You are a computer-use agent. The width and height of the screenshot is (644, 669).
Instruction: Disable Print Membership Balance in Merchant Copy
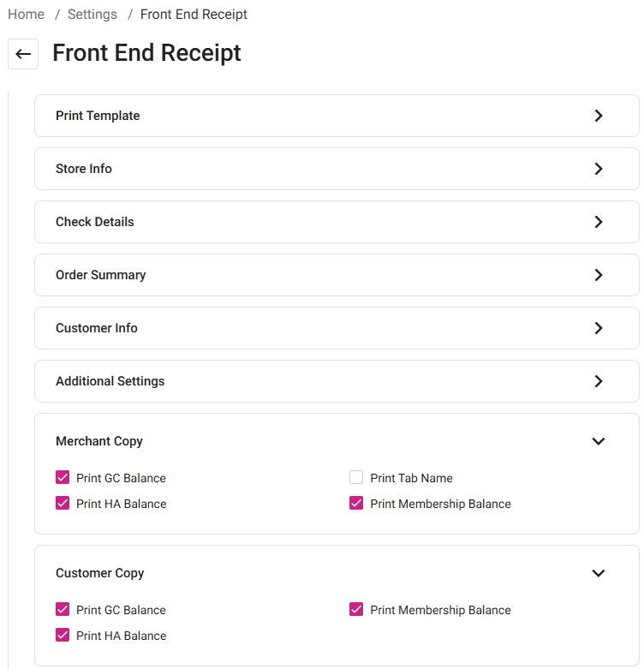pyautogui.click(x=356, y=504)
